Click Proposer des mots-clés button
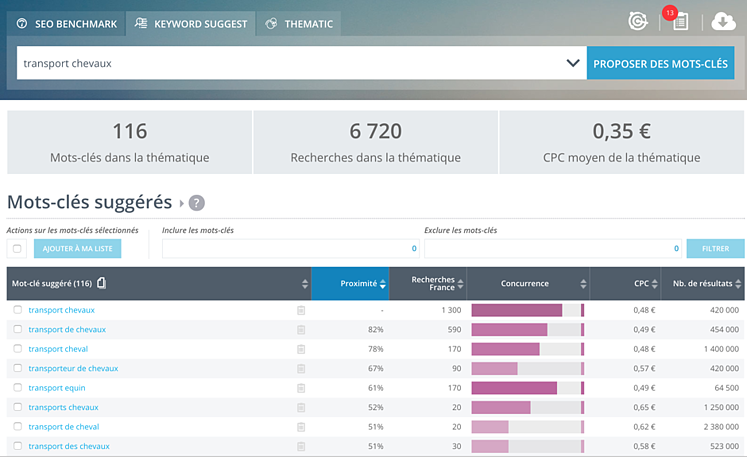Screen dimensions: 747x457 (x=660, y=63)
